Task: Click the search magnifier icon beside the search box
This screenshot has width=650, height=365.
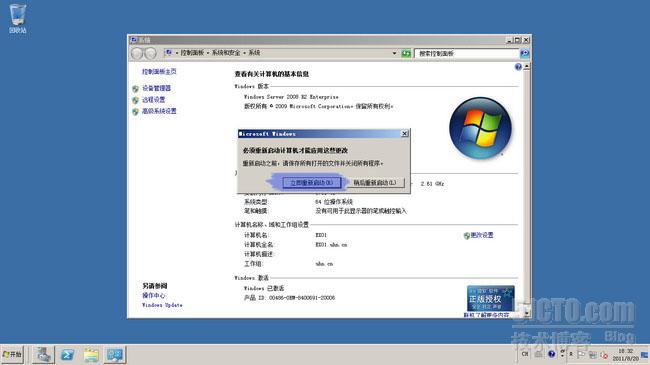Action: [x=524, y=54]
